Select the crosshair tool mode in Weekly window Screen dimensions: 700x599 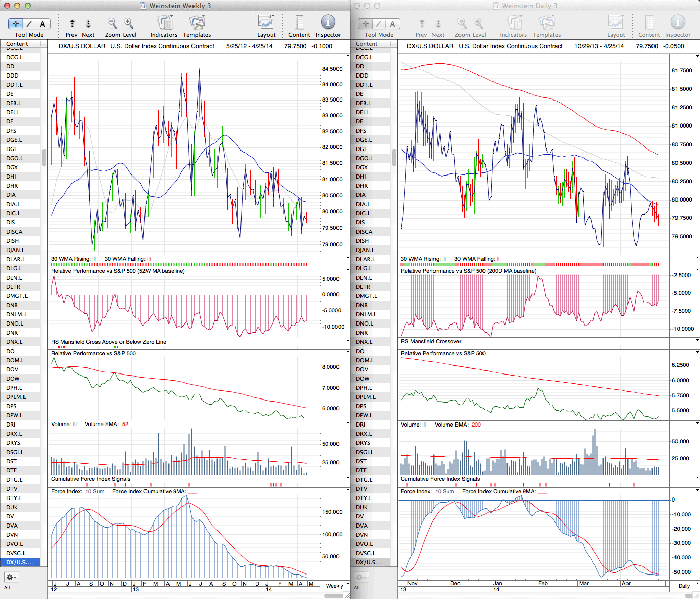coord(16,23)
